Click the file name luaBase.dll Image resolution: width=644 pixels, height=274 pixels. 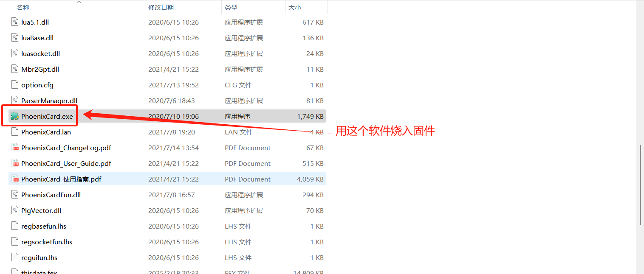[x=37, y=38]
